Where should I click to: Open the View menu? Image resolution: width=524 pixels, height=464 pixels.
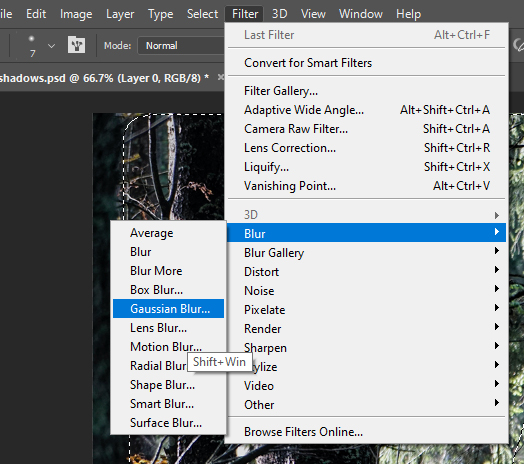(313, 14)
